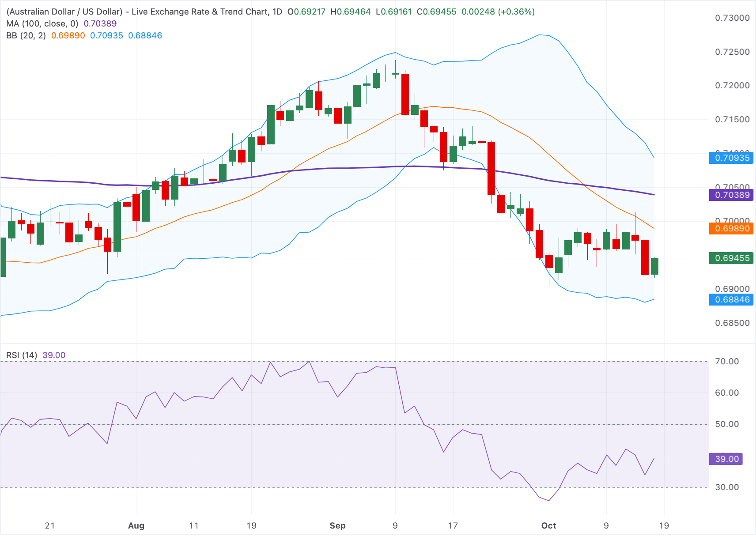Click the RSI 70.00 axis label

pyautogui.click(x=727, y=361)
